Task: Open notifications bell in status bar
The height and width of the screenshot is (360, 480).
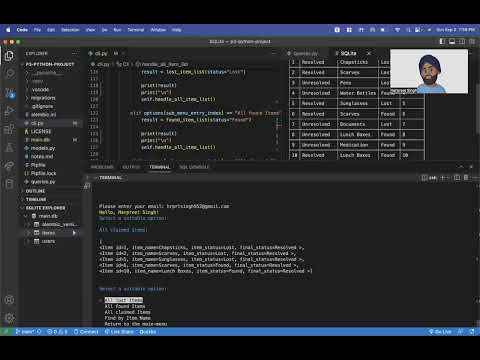Action: pos(472,332)
